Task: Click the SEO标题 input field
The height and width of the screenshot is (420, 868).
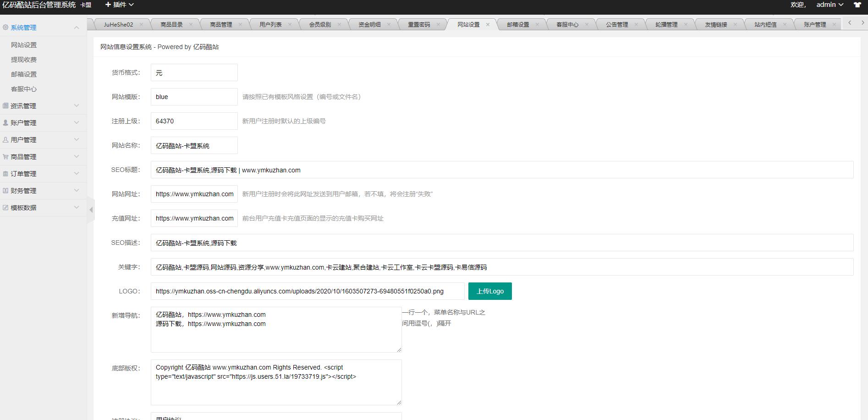Action: 502,170
